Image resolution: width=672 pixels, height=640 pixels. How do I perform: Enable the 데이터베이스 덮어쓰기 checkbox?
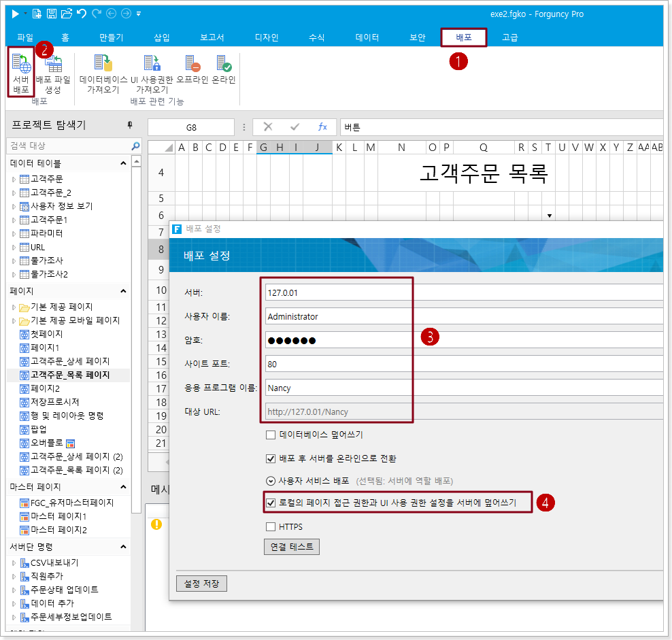point(271,435)
